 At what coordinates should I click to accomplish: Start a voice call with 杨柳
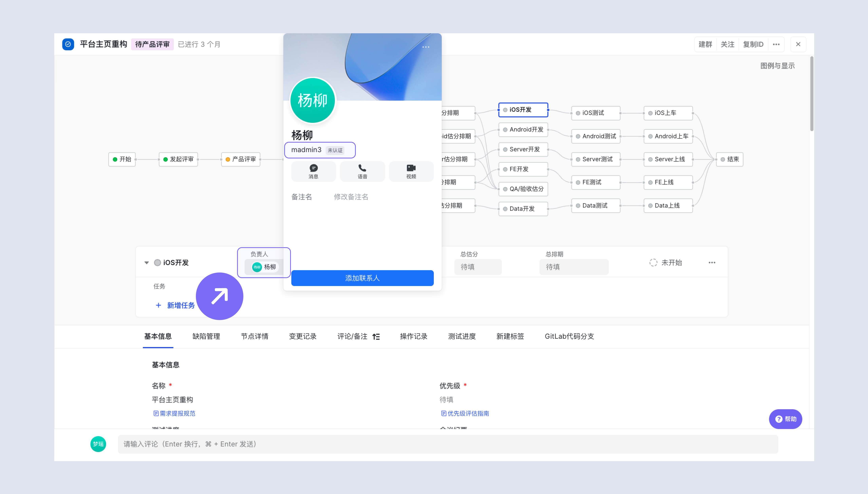click(362, 171)
